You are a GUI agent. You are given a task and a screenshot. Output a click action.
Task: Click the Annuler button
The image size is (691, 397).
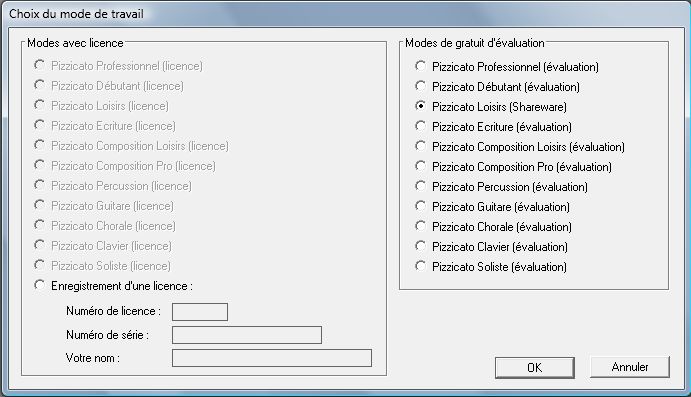(630, 367)
